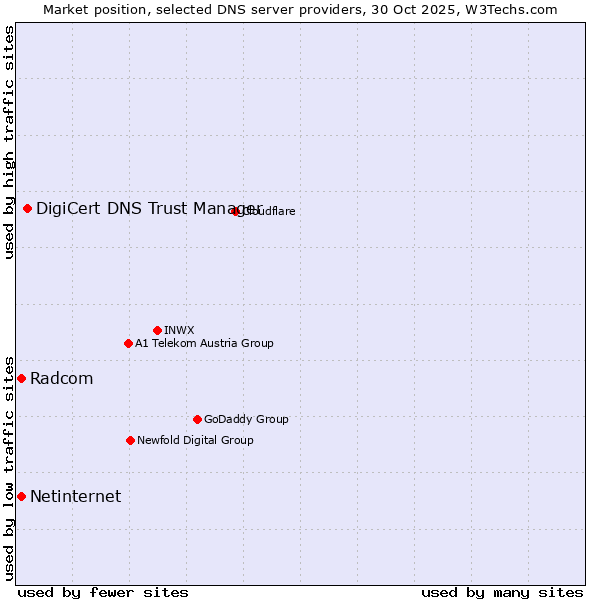Click the Radcom text label
This screenshot has width=600, height=600.
pyautogui.click(x=62, y=378)
